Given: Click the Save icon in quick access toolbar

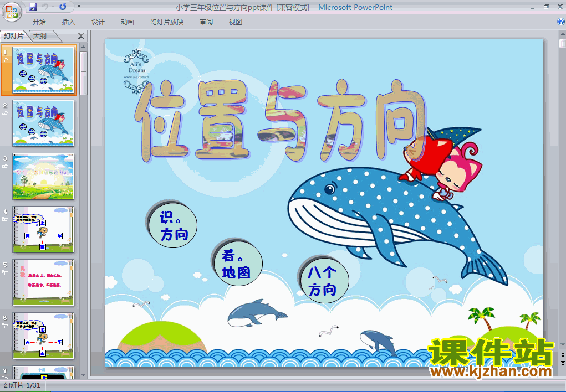Looking at the screenshot, I should click(33, 7).
